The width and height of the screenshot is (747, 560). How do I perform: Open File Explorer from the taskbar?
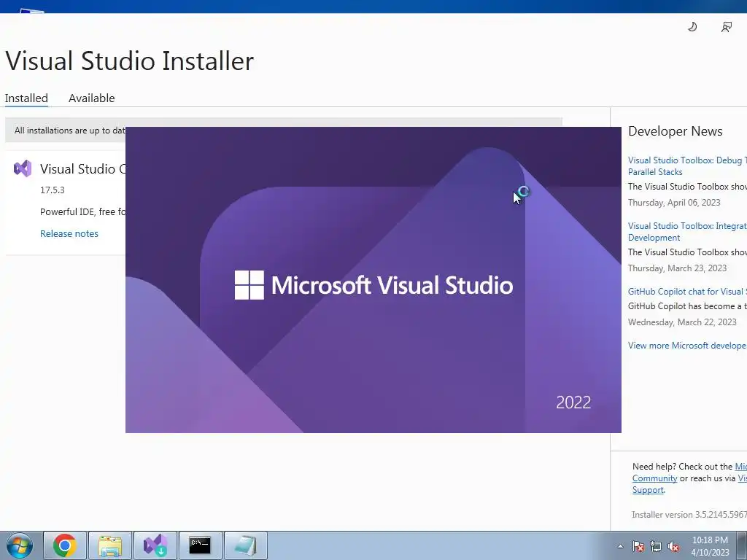pyautogui.click(x=110, y=545)
